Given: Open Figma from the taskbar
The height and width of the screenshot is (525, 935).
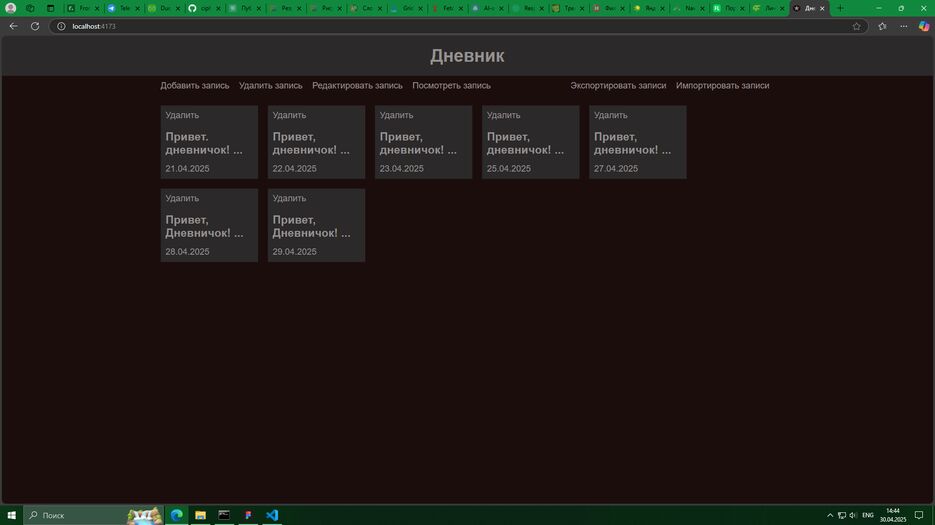Looking at the screenshot, I should click(248, 515).
